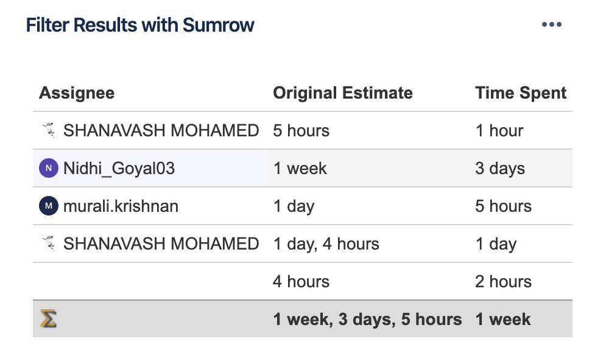
Task: Click second SHANAVASH MOHAMED avatar picture
Action: [49, 243]
